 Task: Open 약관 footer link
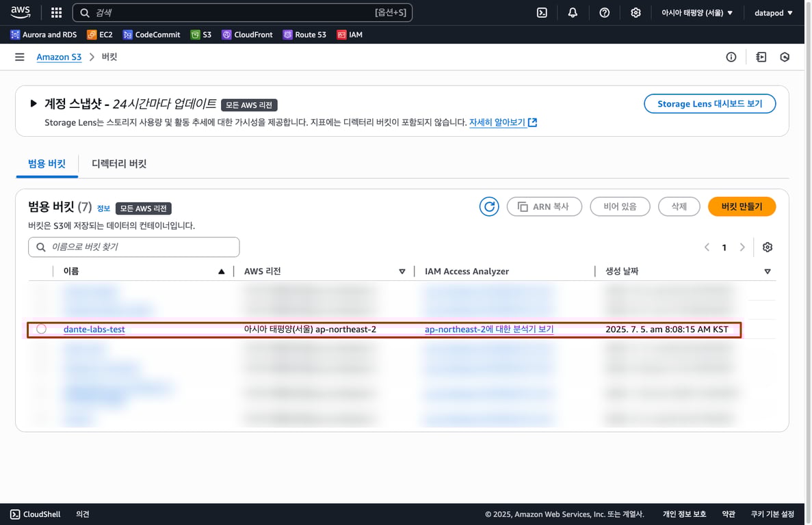[x=728, y=514]
